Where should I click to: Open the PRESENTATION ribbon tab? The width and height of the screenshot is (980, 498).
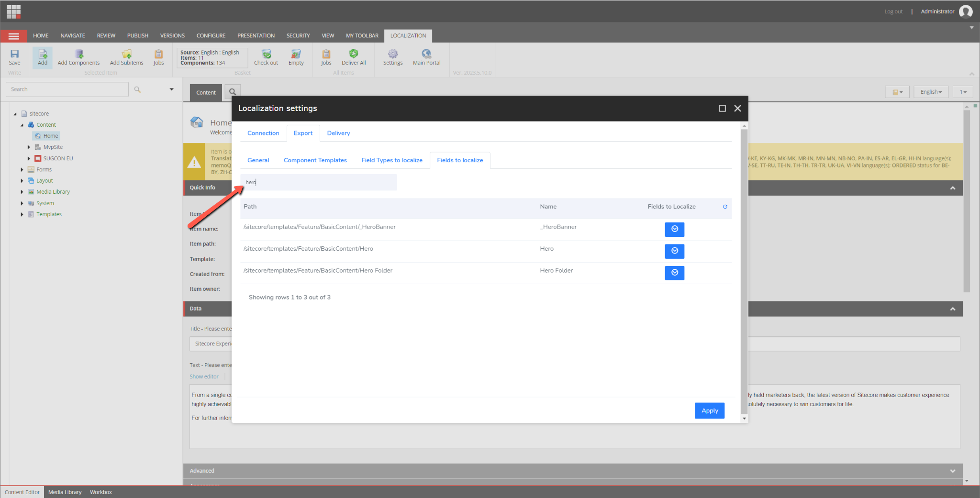click(256, 36)
